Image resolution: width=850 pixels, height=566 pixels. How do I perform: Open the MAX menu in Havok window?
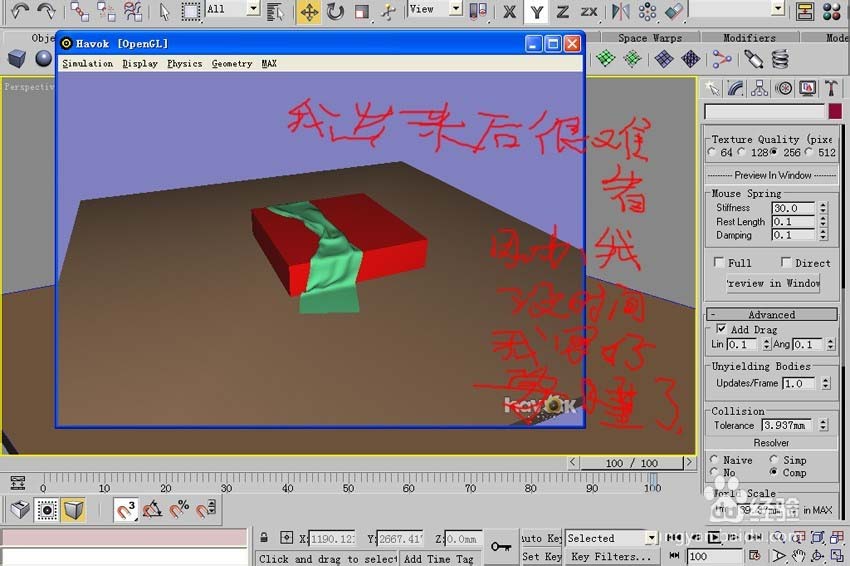(269, 63)
